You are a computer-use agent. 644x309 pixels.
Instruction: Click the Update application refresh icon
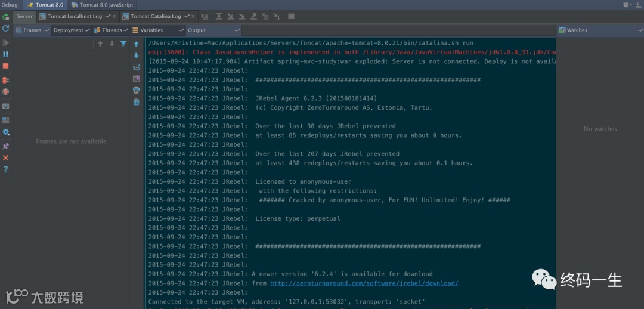[6, 29]
